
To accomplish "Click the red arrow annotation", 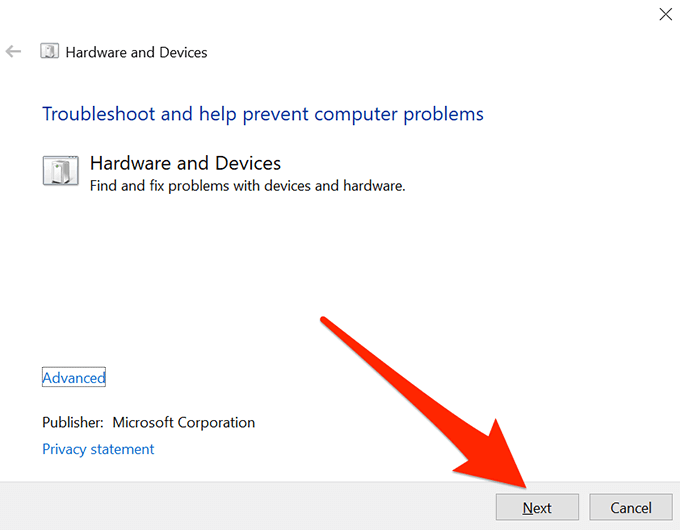I will coord(430,400).
